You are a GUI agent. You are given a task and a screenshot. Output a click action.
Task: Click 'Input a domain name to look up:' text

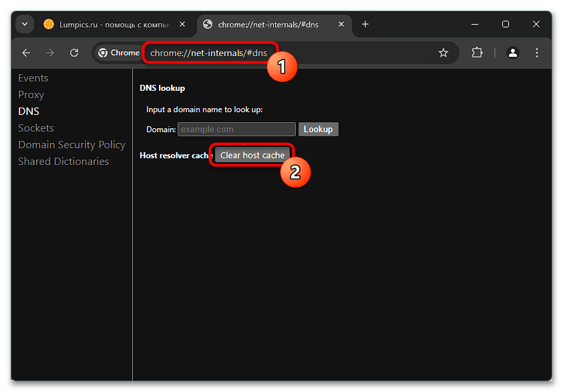point(204,110)
